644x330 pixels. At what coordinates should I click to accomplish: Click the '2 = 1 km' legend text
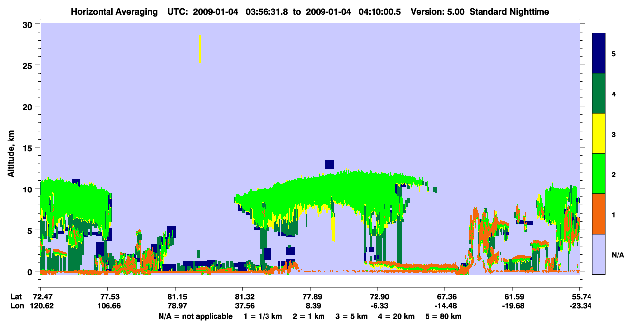(x=309, y=316)
